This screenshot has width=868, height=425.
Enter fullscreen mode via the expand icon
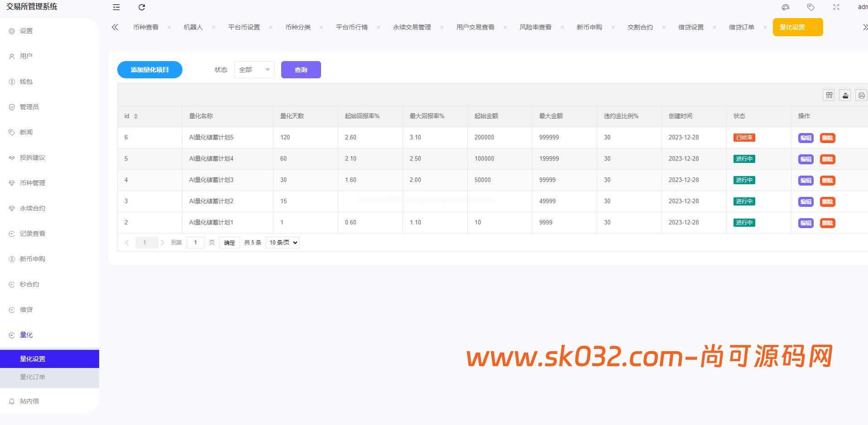tap(836, 7)
